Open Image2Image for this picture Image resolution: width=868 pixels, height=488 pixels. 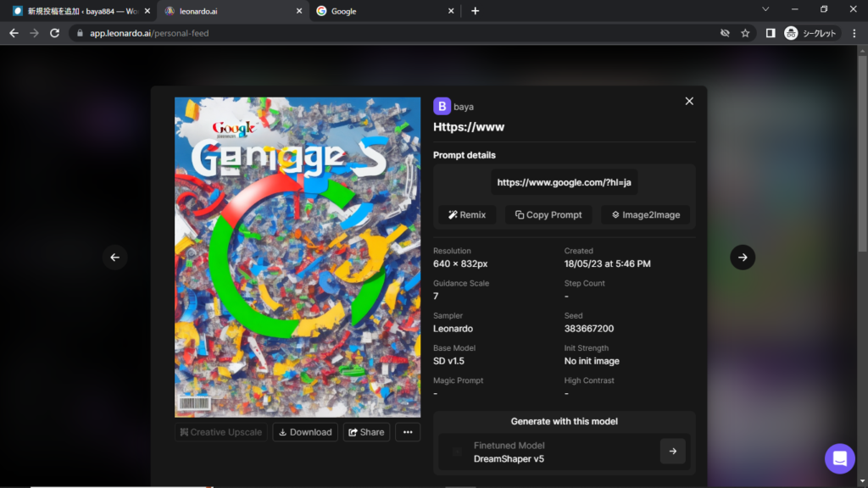point(645,215)
